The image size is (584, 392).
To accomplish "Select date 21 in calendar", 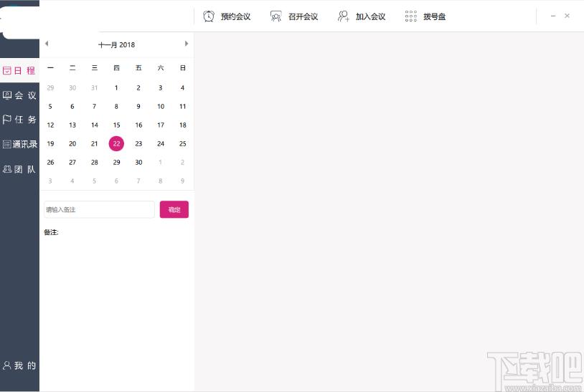I will (x=94, y=143).
